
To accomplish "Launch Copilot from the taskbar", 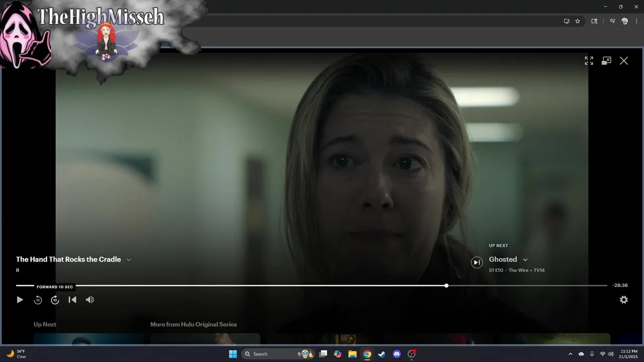I will 338,354.
